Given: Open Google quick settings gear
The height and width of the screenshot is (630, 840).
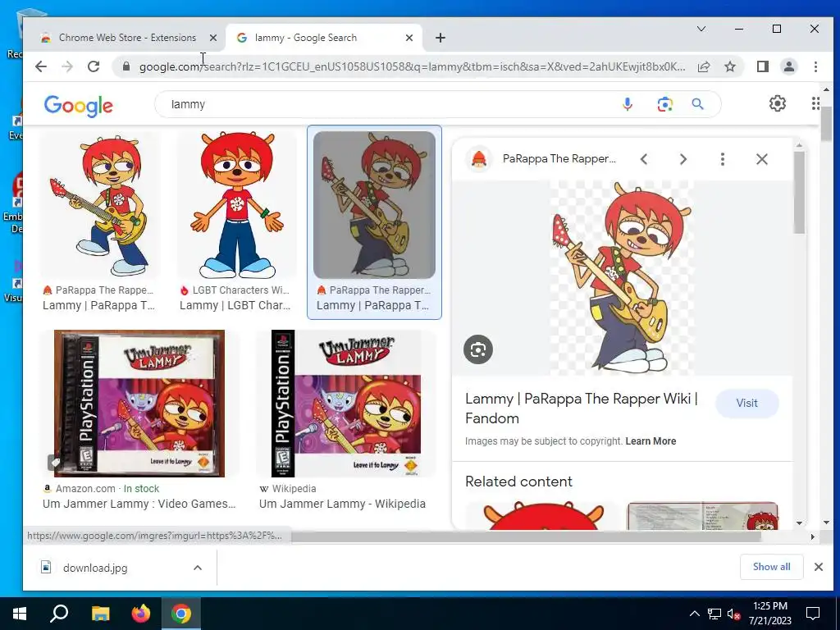Looking at the screenshot, I should [778, 103].
